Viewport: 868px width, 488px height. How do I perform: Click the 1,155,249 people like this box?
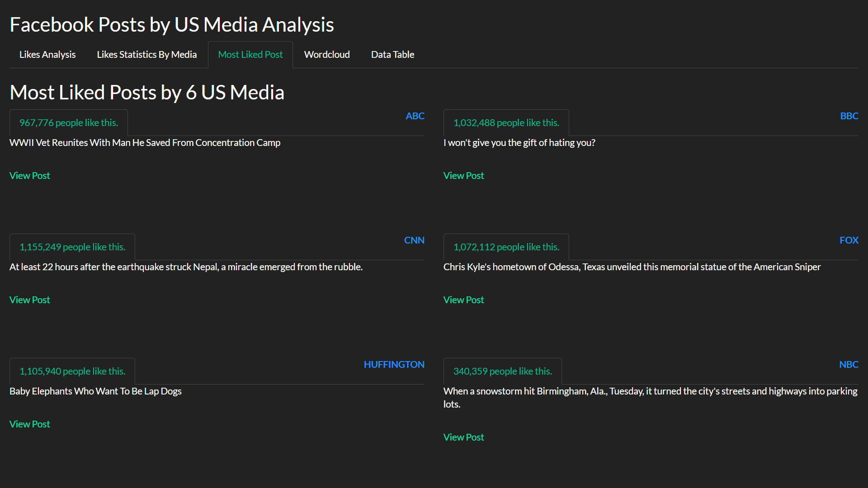click(x=72, y=247)
